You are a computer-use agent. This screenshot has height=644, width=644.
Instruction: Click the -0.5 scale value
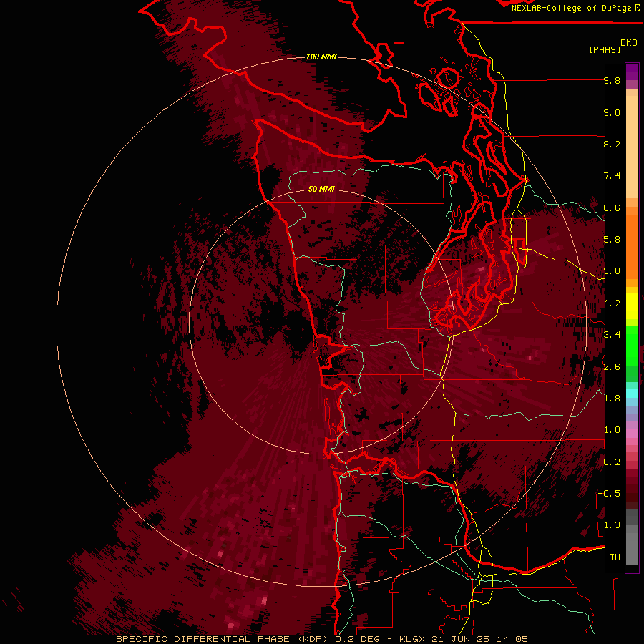point(610,494)
